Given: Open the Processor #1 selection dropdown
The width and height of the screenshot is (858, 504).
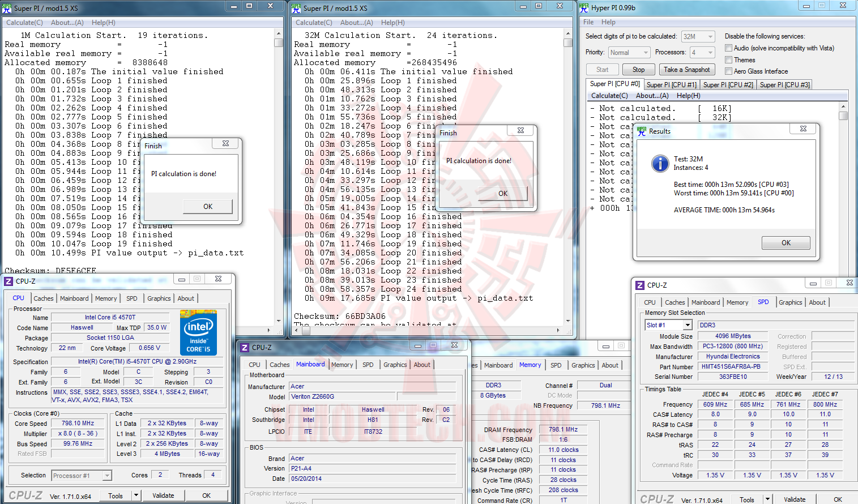Looking at the screenshot, I should 107,476.
